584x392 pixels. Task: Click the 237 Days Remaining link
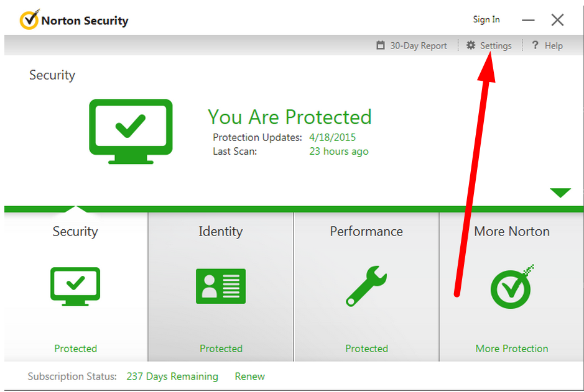coord(172,376)
